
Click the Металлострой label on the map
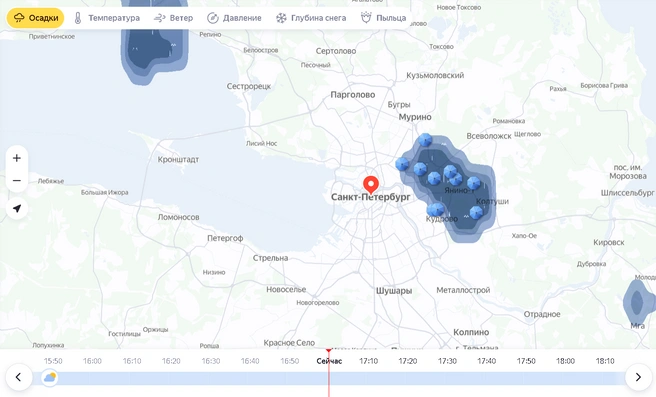463,290
